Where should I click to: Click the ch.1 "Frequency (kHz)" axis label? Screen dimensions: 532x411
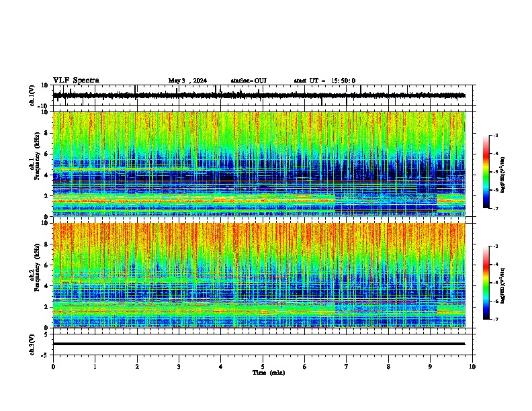37,156
